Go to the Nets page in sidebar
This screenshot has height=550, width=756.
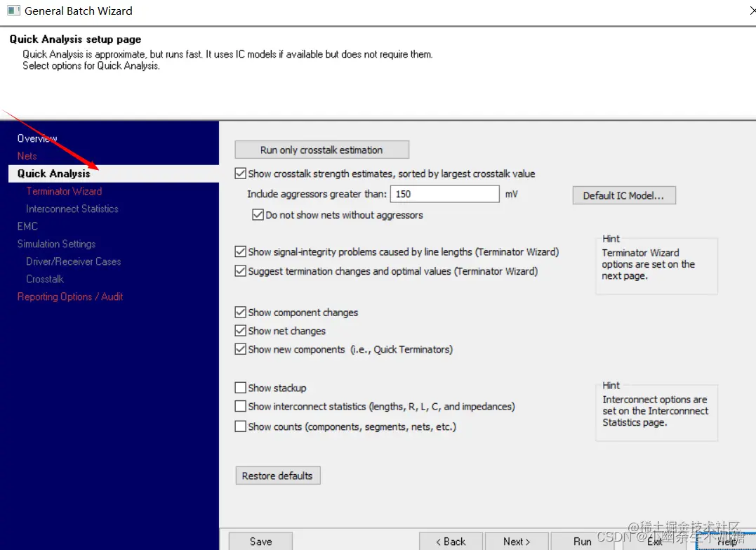pyautogui.click(x=27, y=156)
